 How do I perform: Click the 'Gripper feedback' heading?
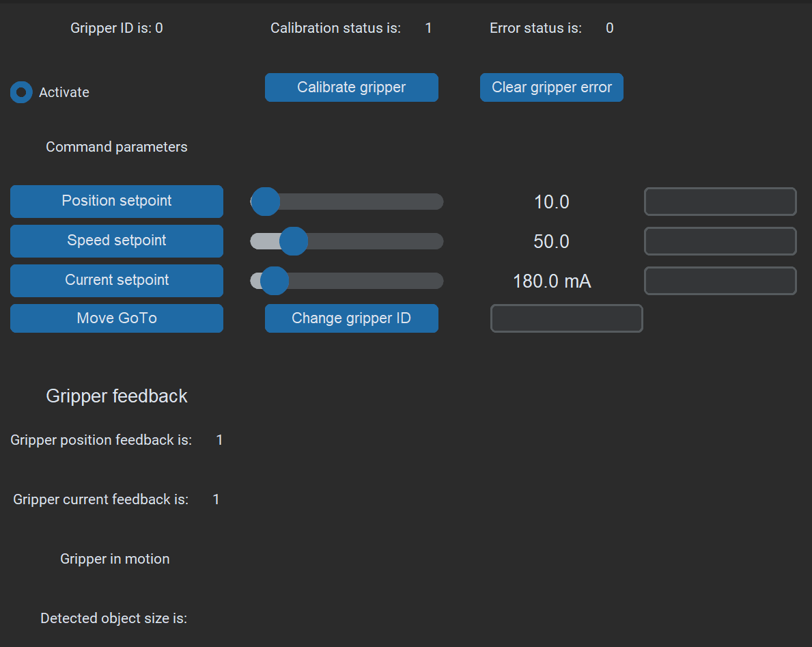[x=117, y=396]
